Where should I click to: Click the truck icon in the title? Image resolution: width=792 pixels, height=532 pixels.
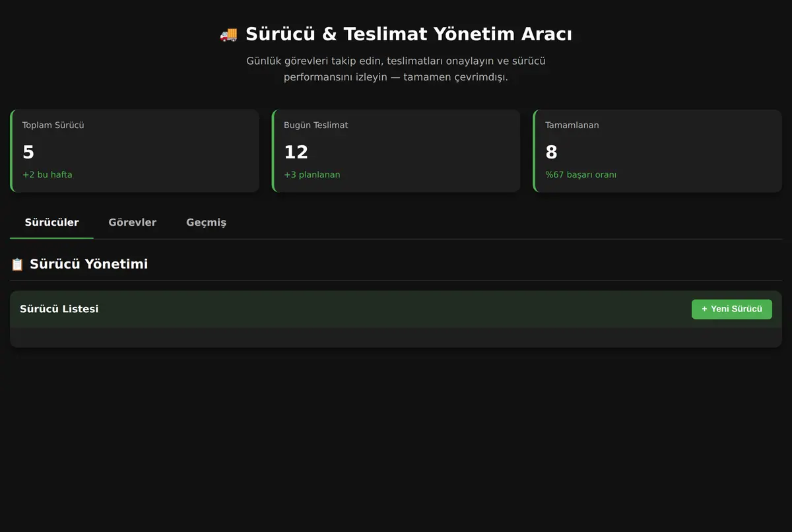(x=228, y=34)
